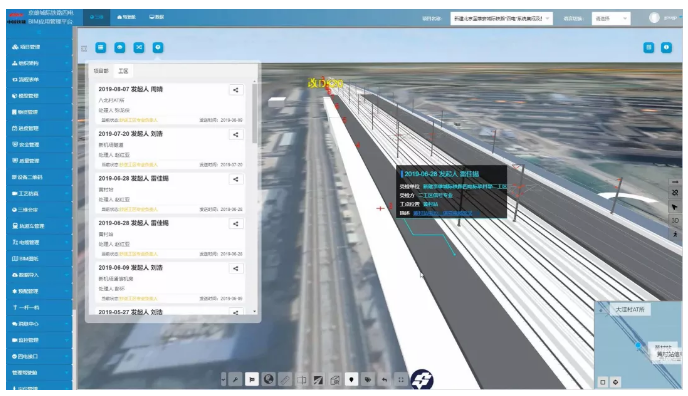This screenshot has width=688, height=396.
Task: Click the cube model icon in bottom toolbar
Action: pyautogui.click(x=335, y=379)
